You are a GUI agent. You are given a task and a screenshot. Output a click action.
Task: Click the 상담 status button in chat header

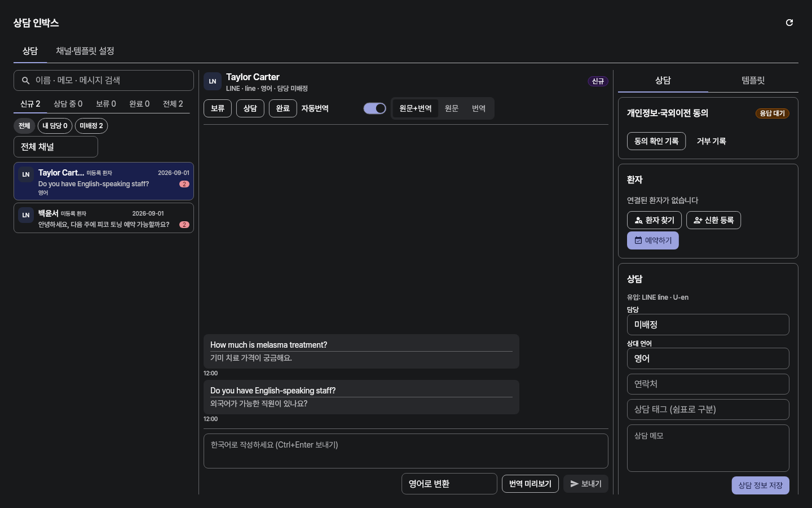[x=250, y=108]
